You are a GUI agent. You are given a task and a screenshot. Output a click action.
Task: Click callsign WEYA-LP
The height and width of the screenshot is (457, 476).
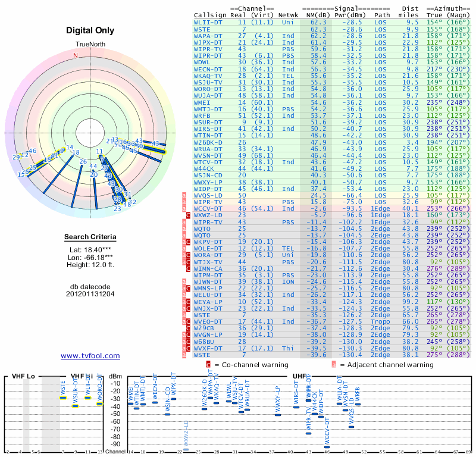[x=208, y=302]
